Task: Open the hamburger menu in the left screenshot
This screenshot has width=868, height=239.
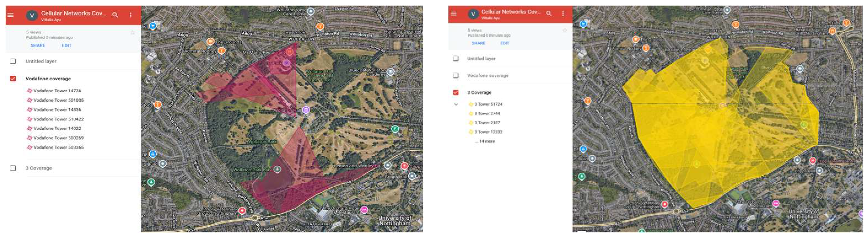Action: [x=11, y=15]
